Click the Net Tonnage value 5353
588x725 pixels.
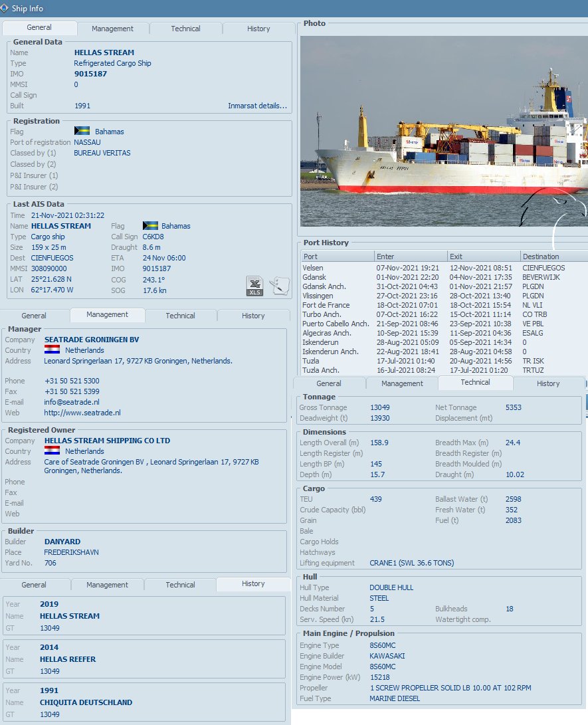click(x=514, y=407)
